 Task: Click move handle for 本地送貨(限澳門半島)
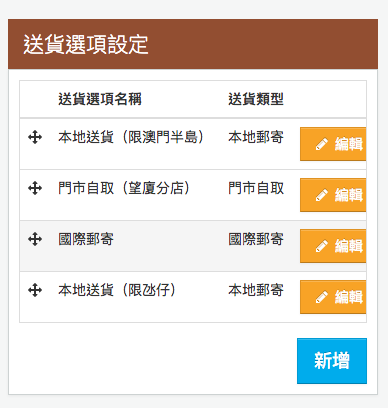click(35, 137)
